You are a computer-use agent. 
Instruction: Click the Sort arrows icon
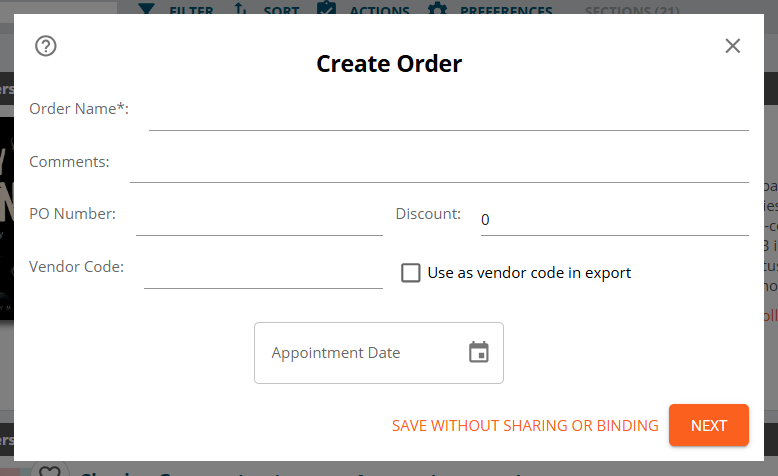[x=240, y=9]
